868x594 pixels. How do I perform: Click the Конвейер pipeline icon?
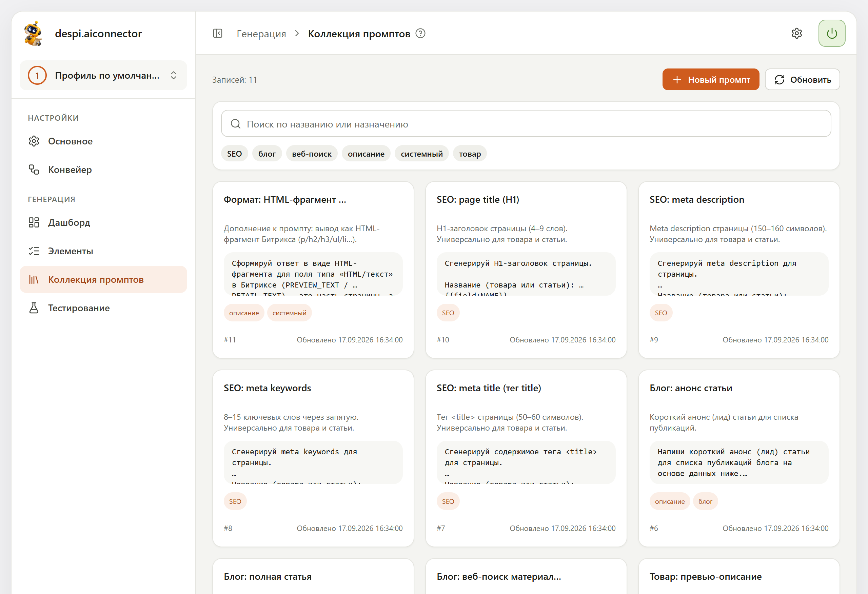click(x=34, y=170)
